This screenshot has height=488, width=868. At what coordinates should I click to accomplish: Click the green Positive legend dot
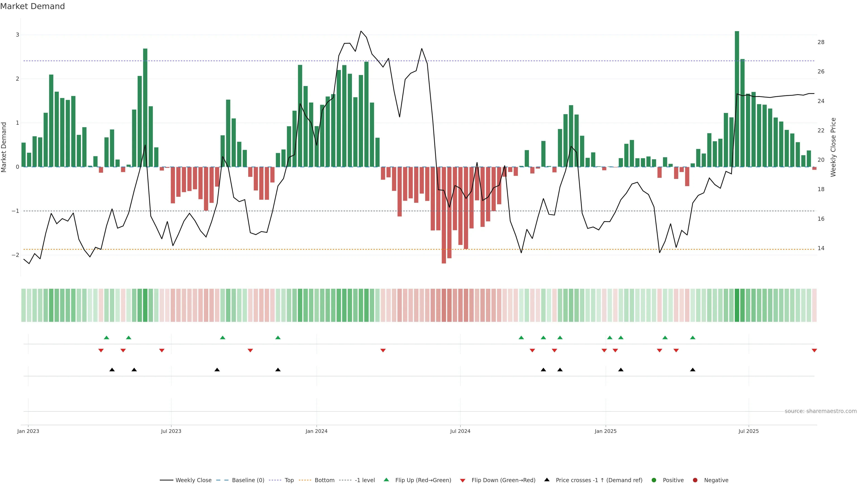pos(654,480)
